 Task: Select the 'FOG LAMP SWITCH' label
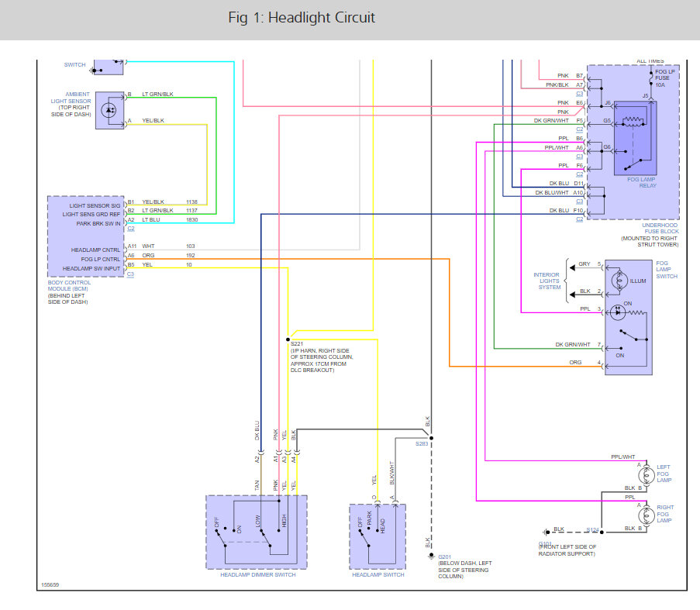(667, 270)
